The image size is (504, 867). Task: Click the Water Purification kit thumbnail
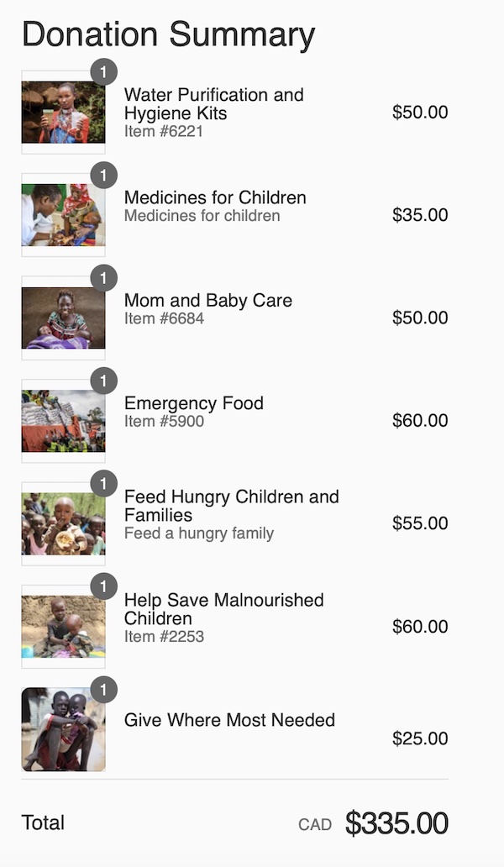pyautogui.click(x=63, y=113)
